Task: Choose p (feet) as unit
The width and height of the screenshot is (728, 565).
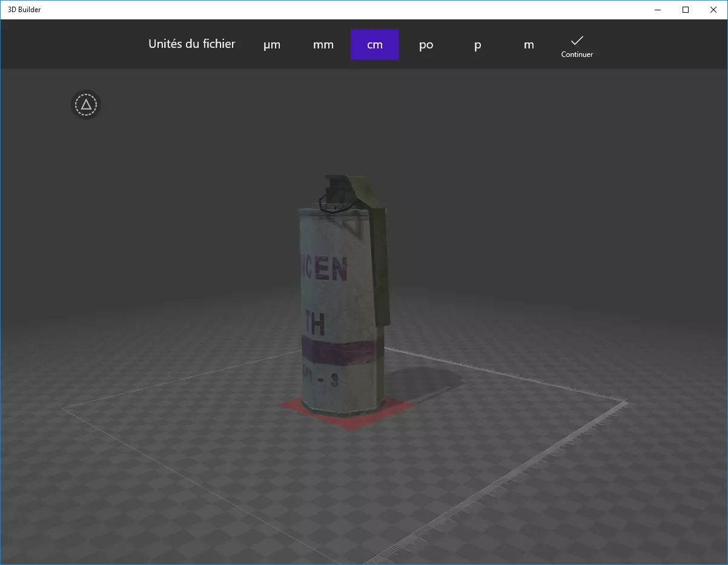Action: 478,45
